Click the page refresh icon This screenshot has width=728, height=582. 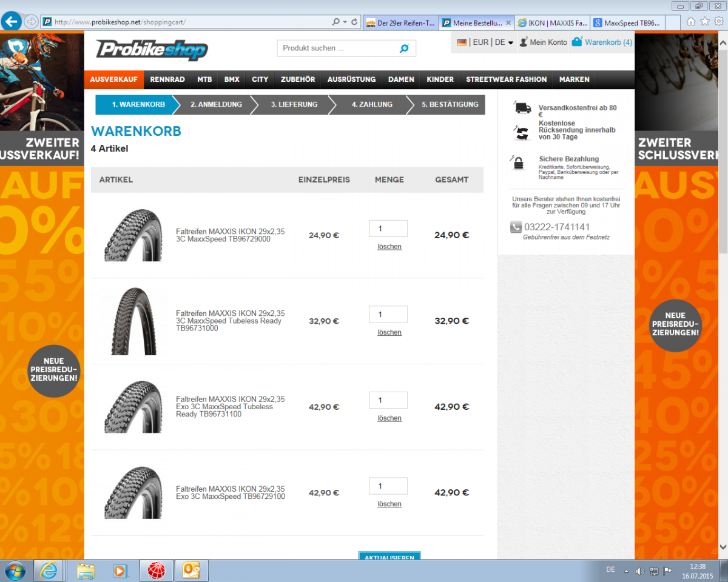pyautogui.click(x=354, y=22)
